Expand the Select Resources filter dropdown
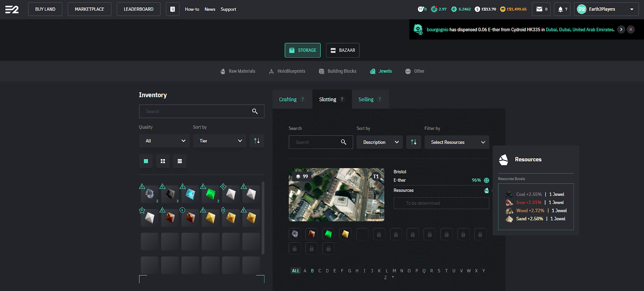The height and width of the screenshot is (291, 644). (457, 142)
